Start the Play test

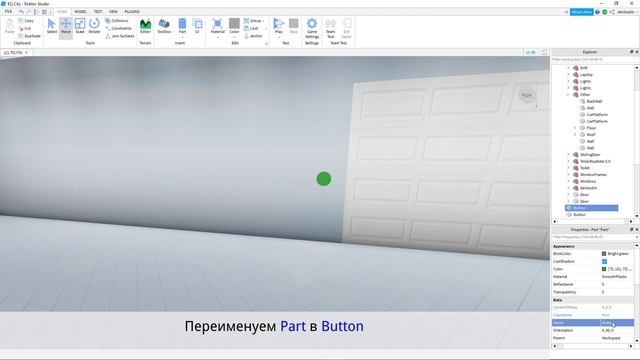[x=279, y=25]
